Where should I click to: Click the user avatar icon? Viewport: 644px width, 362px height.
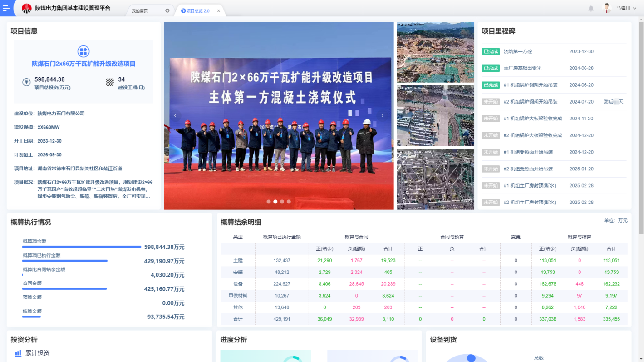pos(607,8)
